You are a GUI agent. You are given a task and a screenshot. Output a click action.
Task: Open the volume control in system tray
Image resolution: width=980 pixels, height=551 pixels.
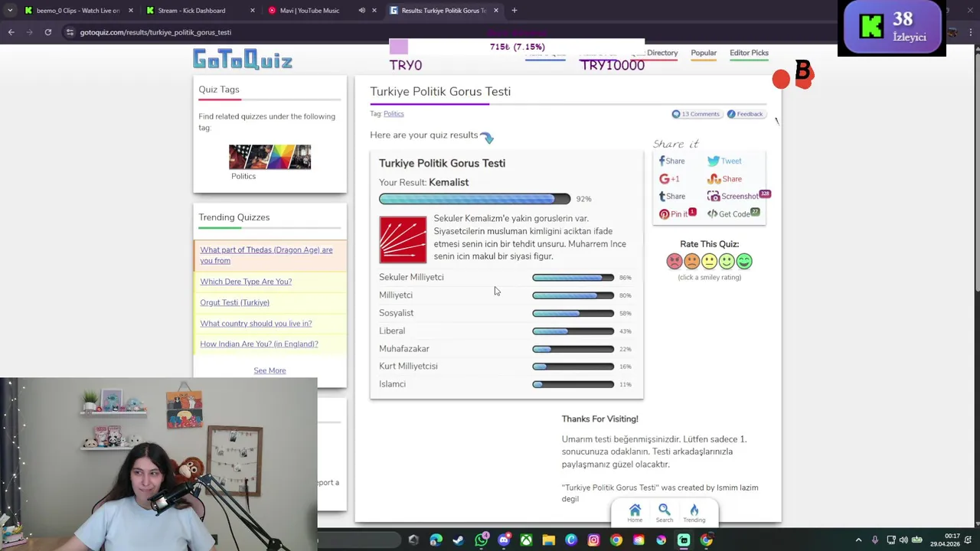[x=903, y=540]
